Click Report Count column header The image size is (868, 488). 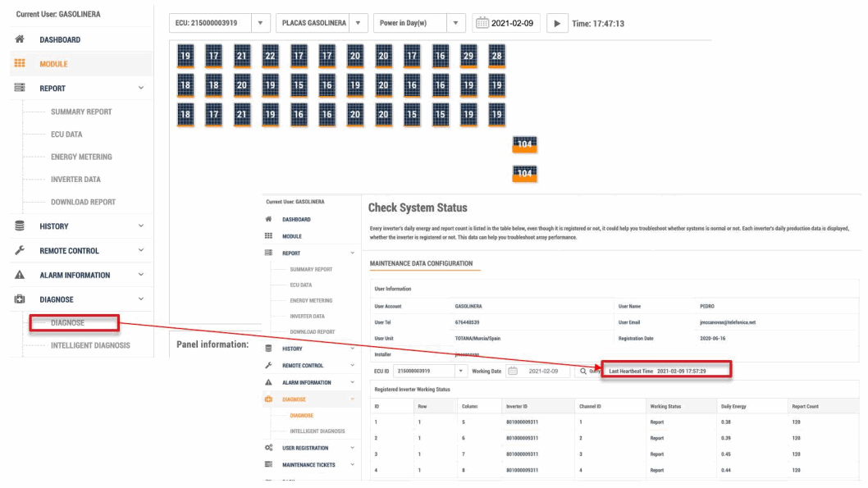805,406
